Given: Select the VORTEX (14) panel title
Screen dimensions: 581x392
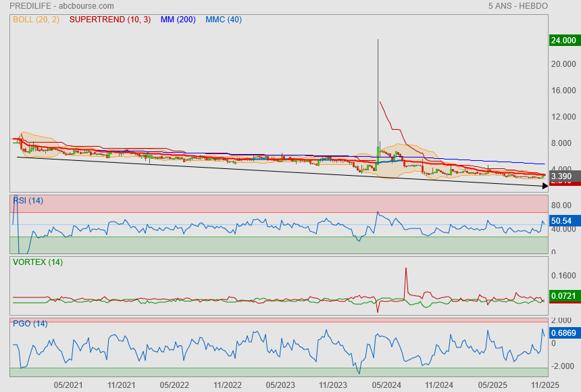Looking at the screenshot, I should 37,262.
